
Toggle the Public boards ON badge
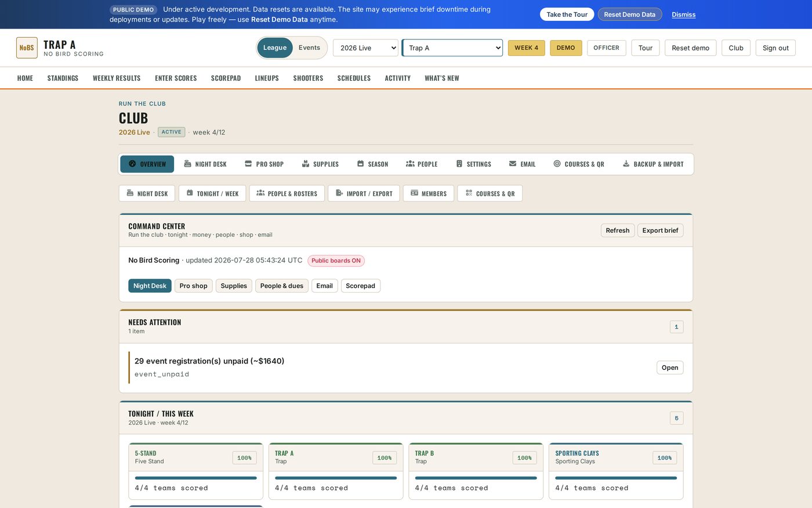pyautogui.click(x=336, y=261)
